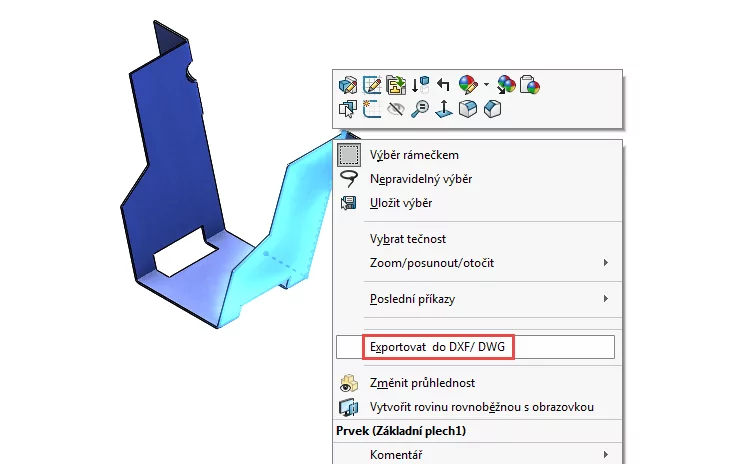
Task: Click the new Sketch icon with star
Action: point(372,109)
